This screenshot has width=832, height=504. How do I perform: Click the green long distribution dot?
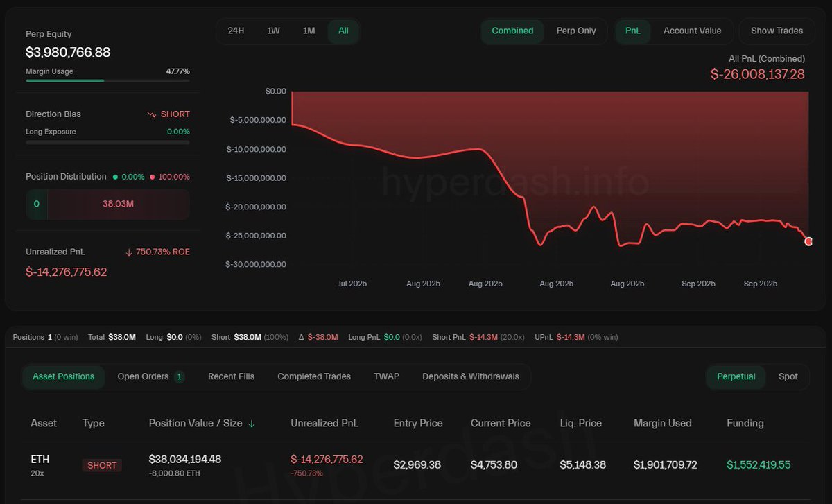point(115,177)
